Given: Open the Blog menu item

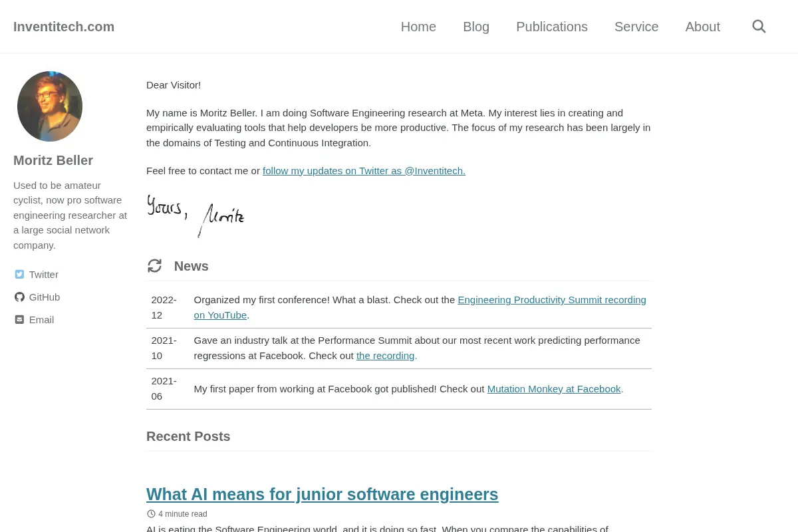Looking at the screenshot, I should (476, 27).
